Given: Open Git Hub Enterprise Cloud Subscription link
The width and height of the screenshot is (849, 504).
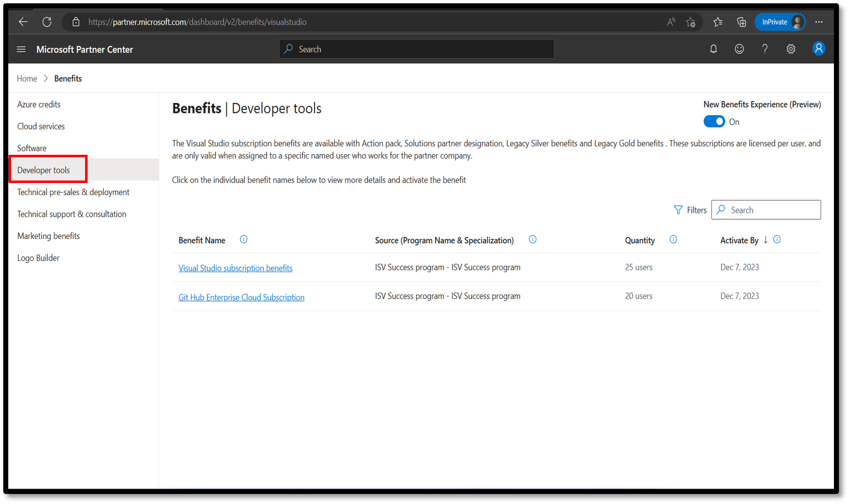Looking at the screenshot, I should coord(241,296).
